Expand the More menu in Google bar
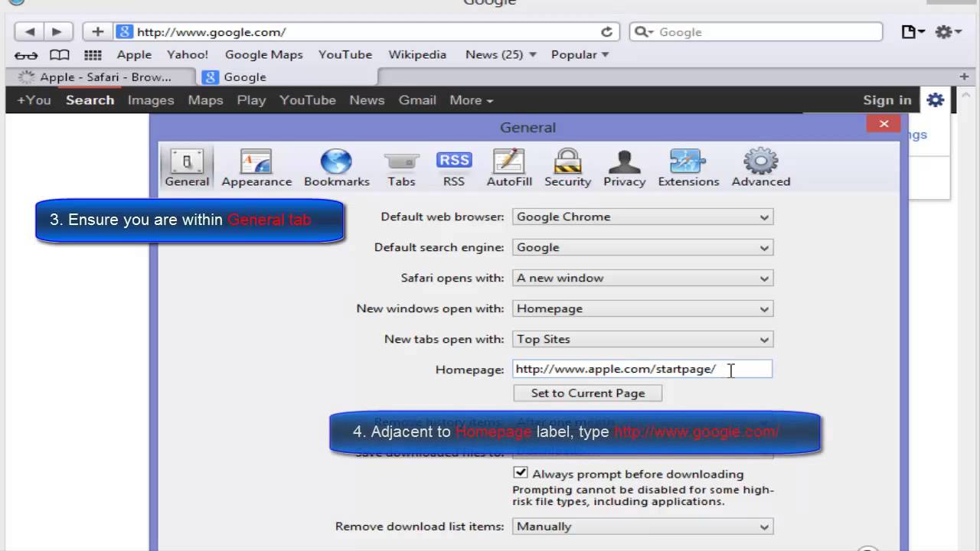The width and height of the screenshot is (980, 551). 471,100
